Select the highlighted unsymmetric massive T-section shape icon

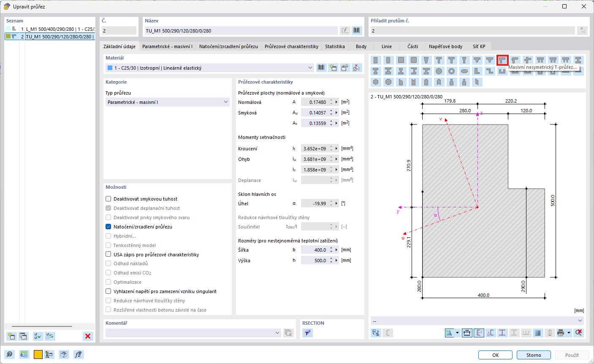tap(502, 60)
